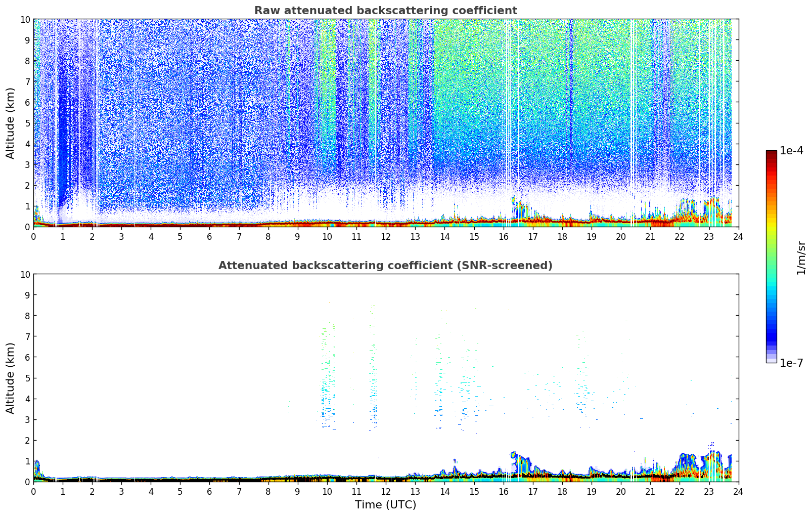The image size is (812, 516).
Task: Select the "1/m/sr" colorbar unit label
Action: coord(800,257)
